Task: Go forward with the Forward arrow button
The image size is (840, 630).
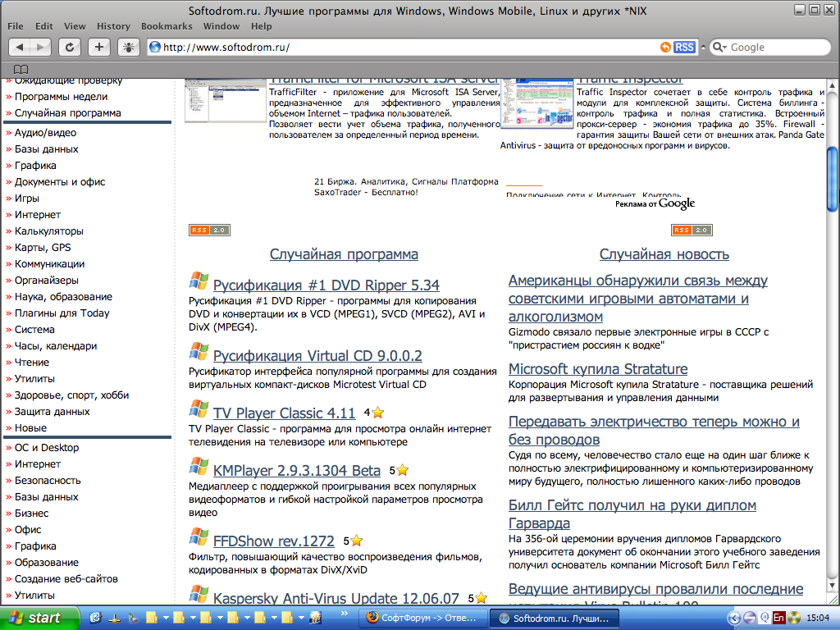Action: (x=41, y=47)
